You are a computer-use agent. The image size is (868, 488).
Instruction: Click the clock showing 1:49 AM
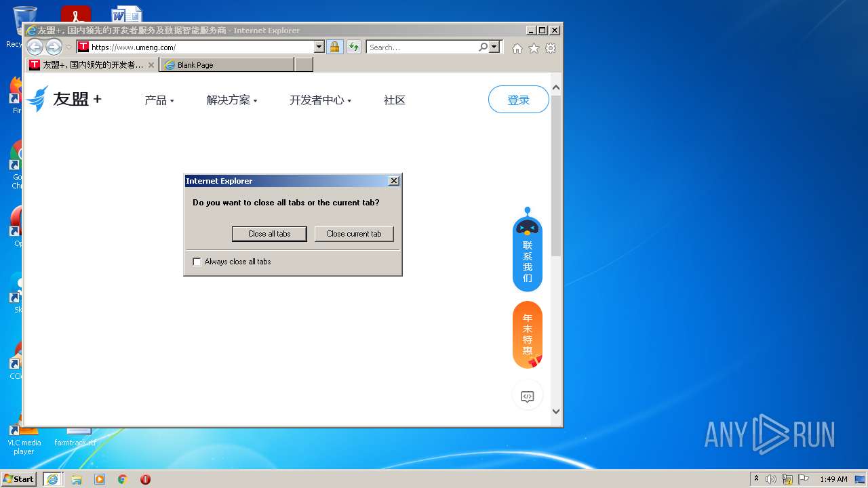[833, 479]
